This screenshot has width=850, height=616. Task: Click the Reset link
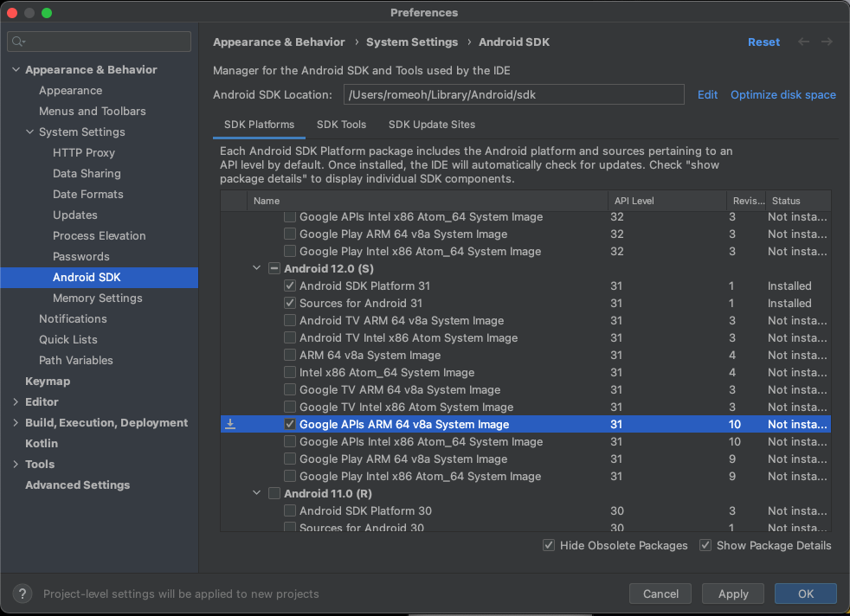coord(763,42)
